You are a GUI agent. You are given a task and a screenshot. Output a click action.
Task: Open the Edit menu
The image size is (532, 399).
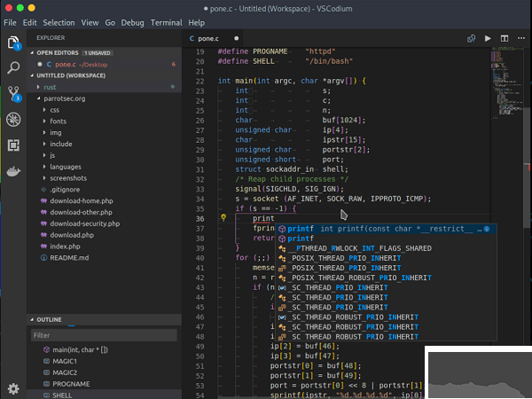pos(29,23)
